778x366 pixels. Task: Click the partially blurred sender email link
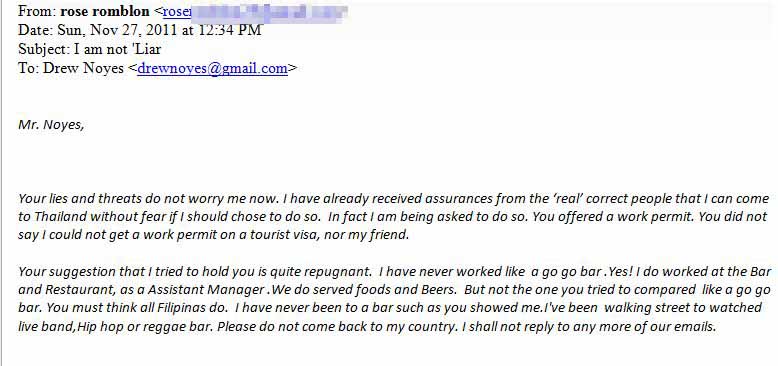click(x=254, y=11)
